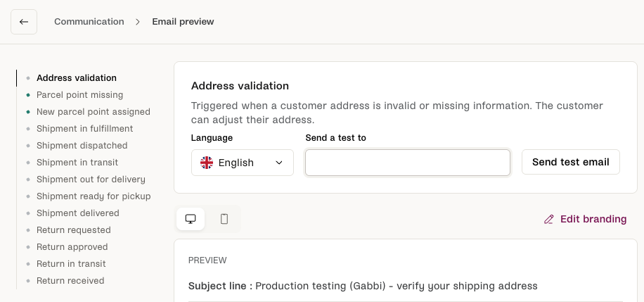Screen dimensions: 644x302
Task: Switch to desktop preview icon
Action: pyautogui.click(x=190, y=219)
